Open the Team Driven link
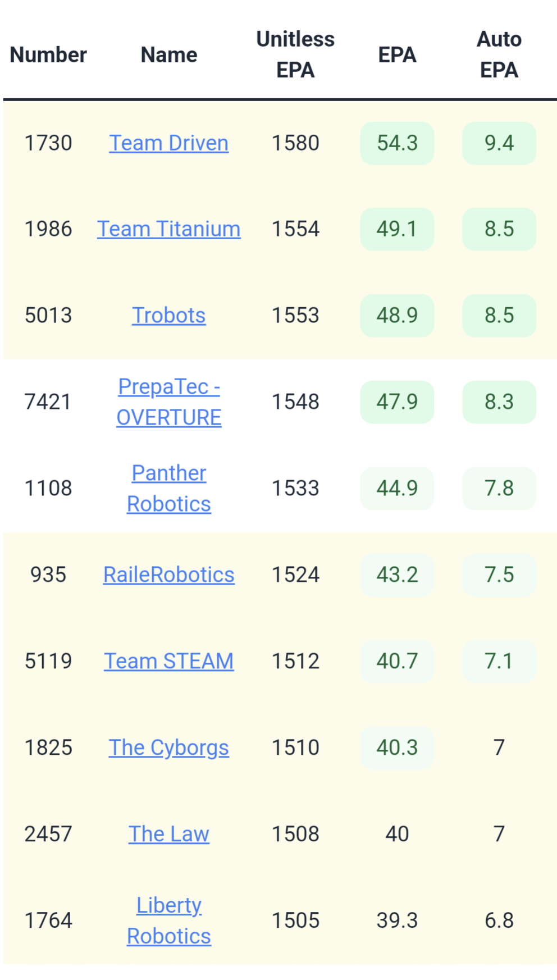 tap(168, 143)
